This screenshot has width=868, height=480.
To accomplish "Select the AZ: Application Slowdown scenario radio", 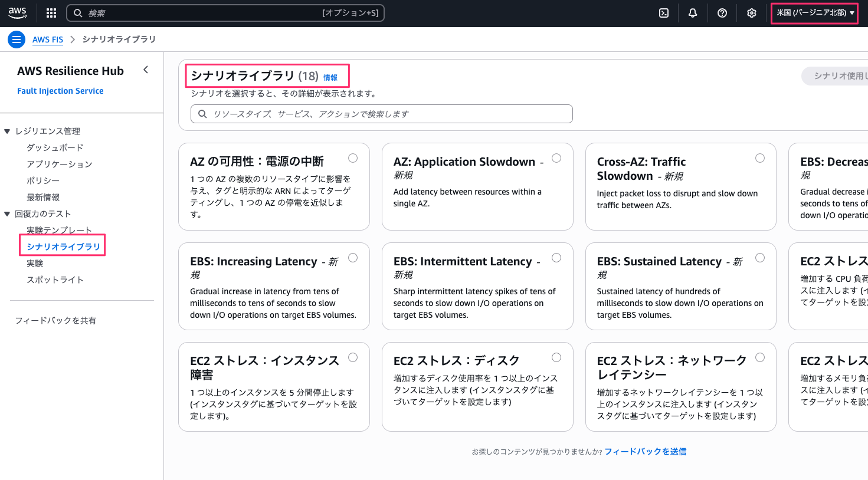I will pos(556,158).
